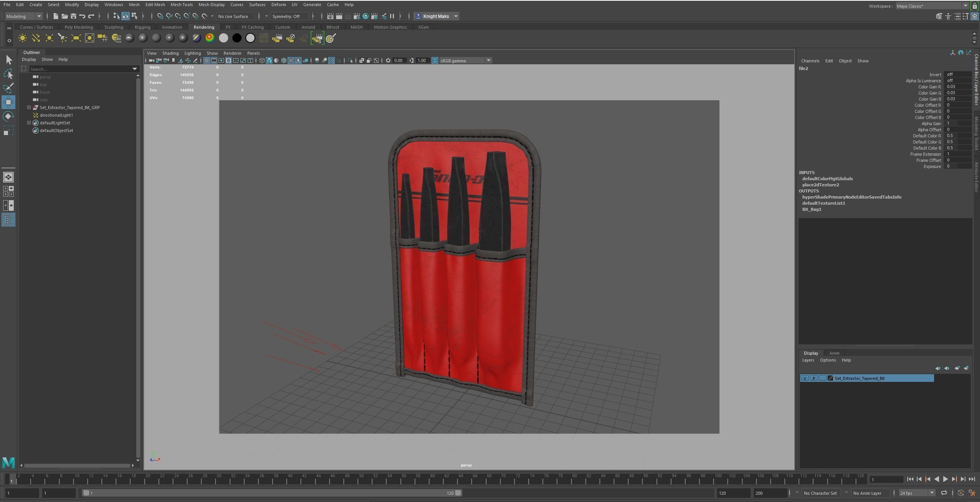
Task: Toggle looping playback mode button
Action: pos(944,493)
